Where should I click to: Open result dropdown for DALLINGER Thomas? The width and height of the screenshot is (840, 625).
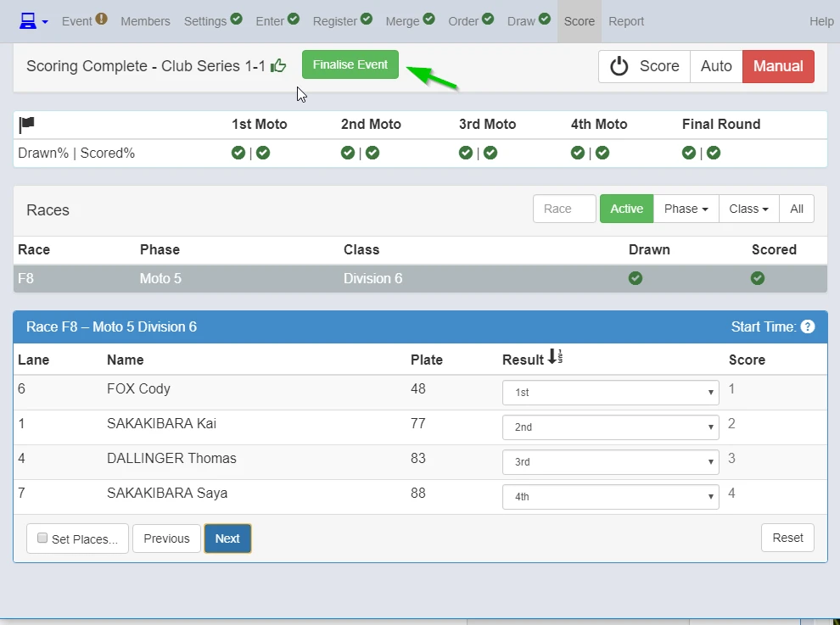click(611, 462)
